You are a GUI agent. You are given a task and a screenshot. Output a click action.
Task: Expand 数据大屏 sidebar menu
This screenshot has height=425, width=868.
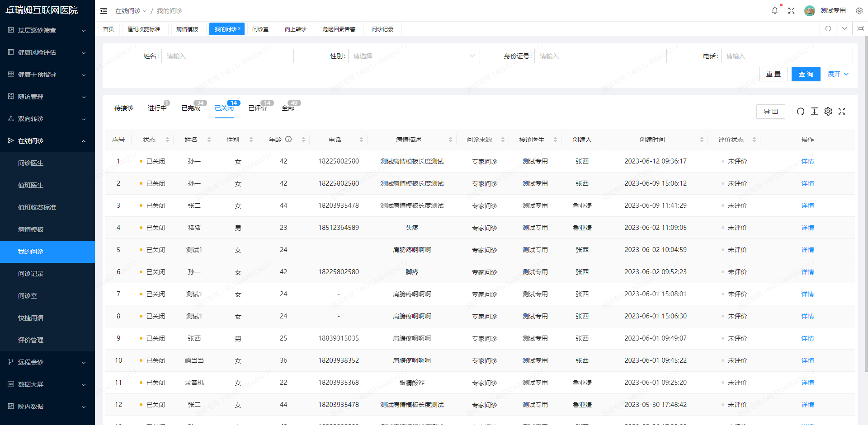[x=47, y=384]
